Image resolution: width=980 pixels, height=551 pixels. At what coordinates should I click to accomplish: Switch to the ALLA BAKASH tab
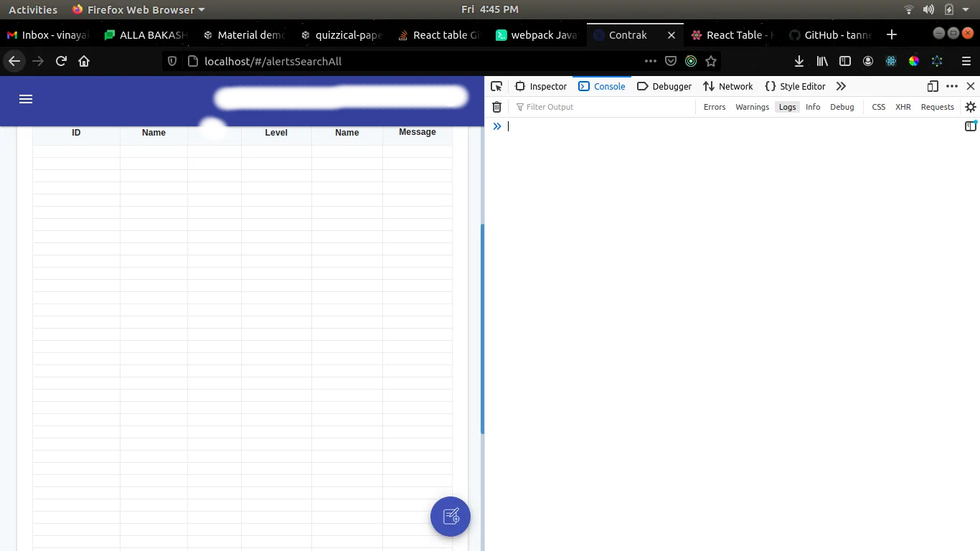146,34
